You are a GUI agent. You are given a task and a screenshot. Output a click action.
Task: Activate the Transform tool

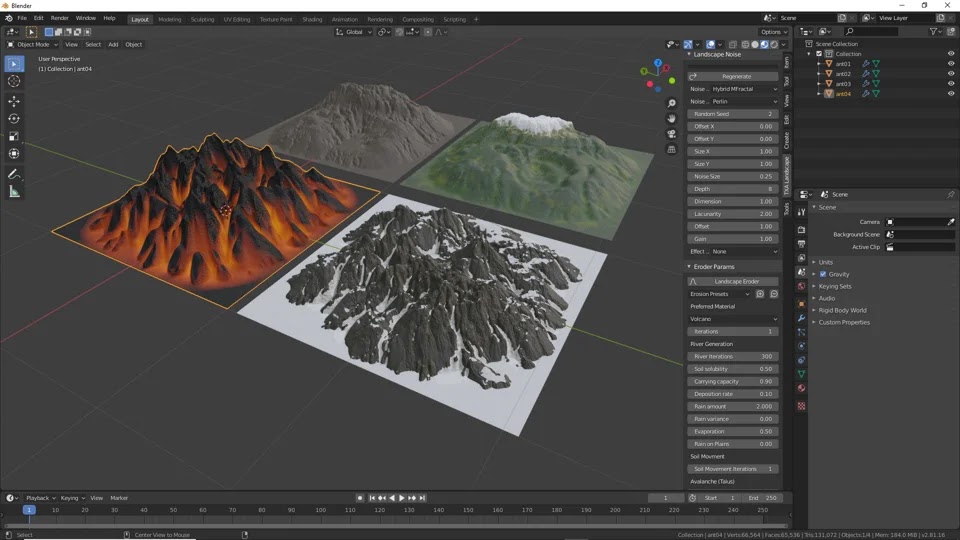point(14,154)
